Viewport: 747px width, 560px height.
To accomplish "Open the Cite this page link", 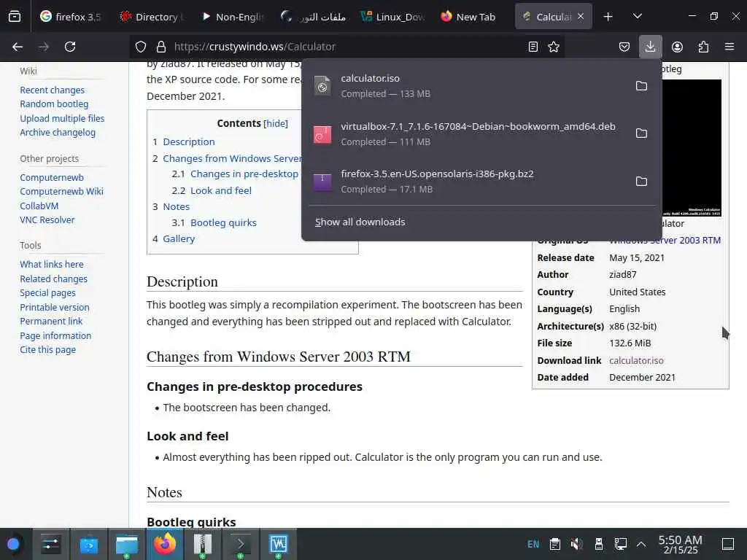I will coord(47,350).
